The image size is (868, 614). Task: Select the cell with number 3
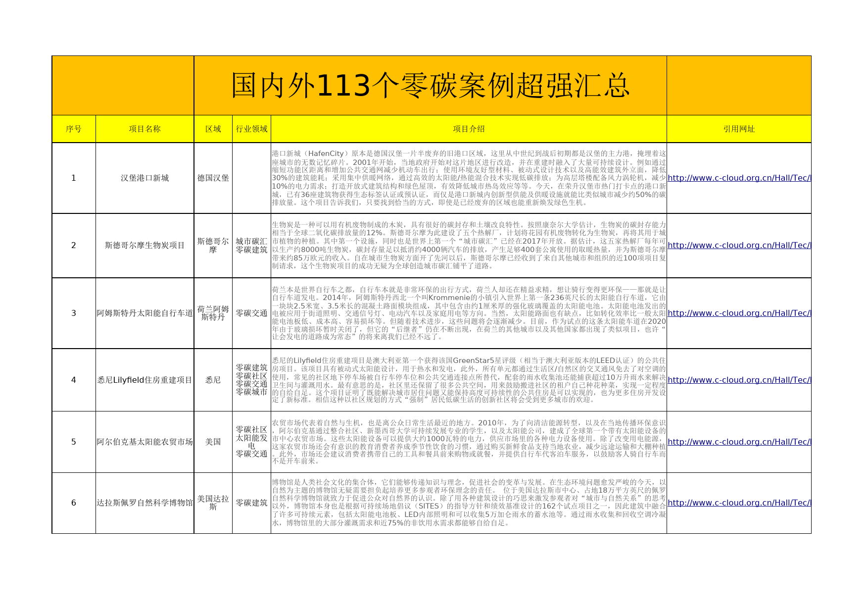(74, 313)
